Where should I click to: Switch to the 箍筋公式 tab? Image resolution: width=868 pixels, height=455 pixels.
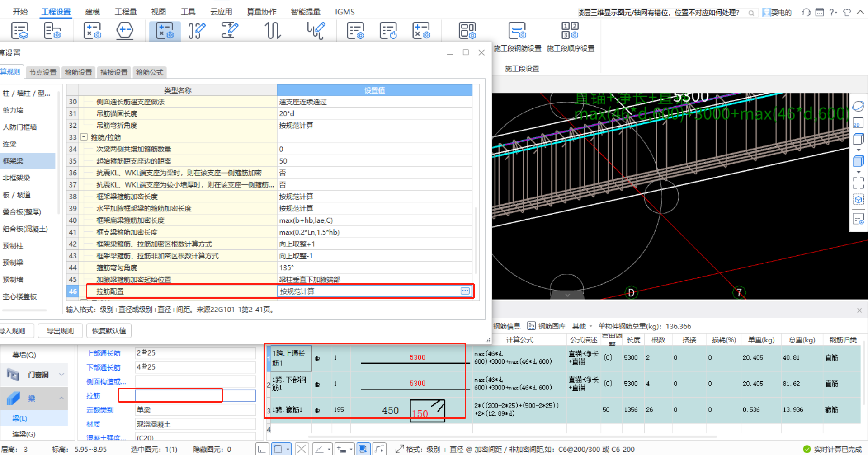click(x=150, y=72)
